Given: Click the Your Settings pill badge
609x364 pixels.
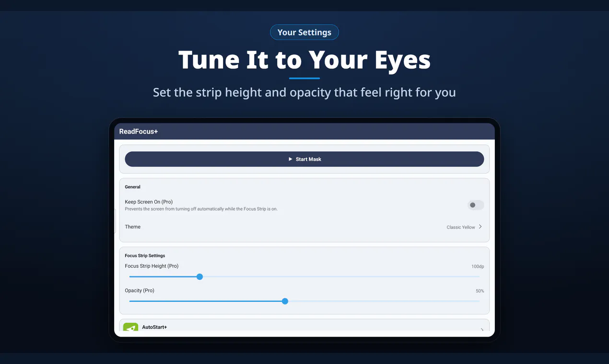Looking at the screenshot, I should pos(304,32).
